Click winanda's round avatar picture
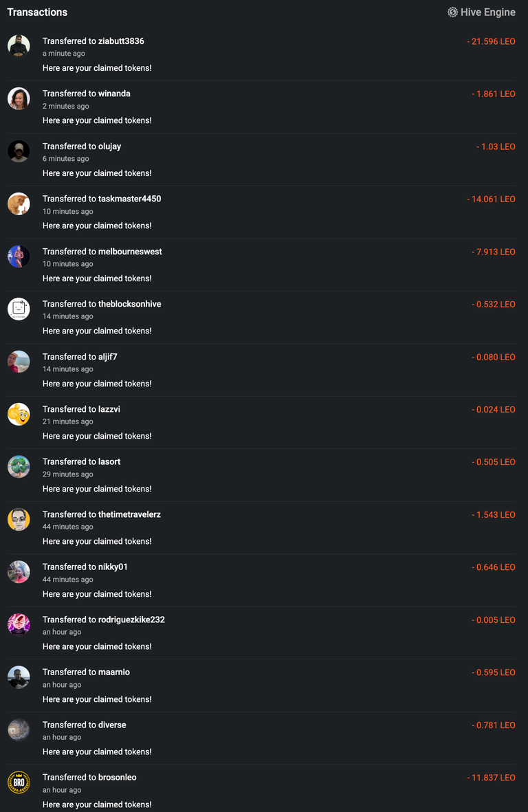This screenshot has width=528, height=812. click(x=19, y=98)
